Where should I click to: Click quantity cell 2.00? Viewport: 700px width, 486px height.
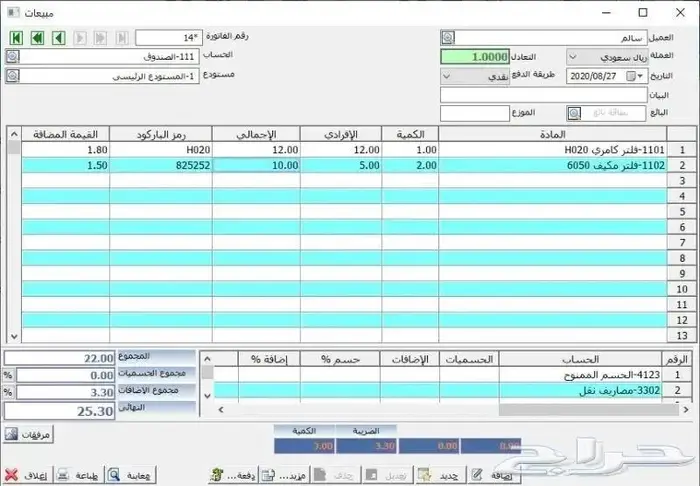(410, 165)
